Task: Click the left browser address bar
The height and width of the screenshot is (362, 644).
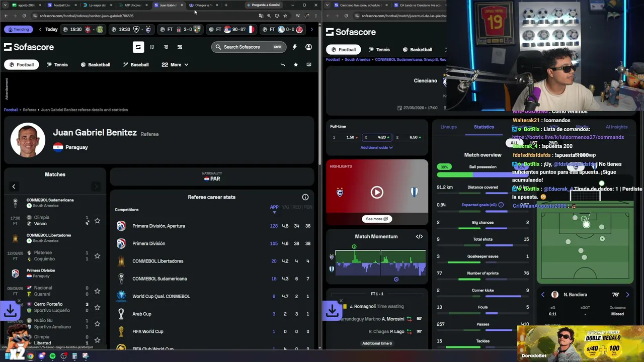Action: pyautogui.click(x=146, y=16)
